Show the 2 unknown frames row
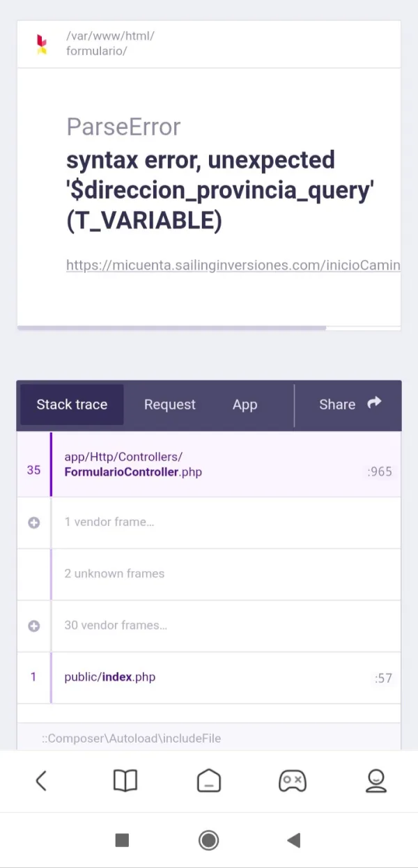Viewport: 418px width, 868px height. 114,574
